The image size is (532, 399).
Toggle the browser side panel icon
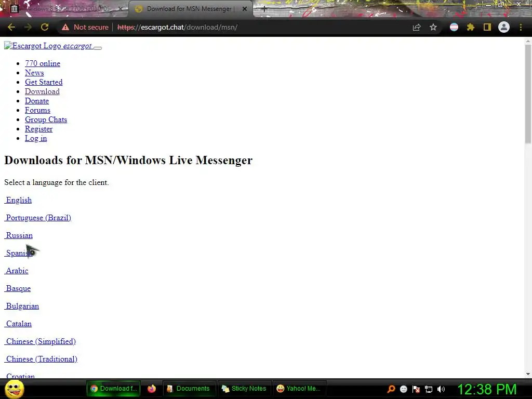(487, 27)
